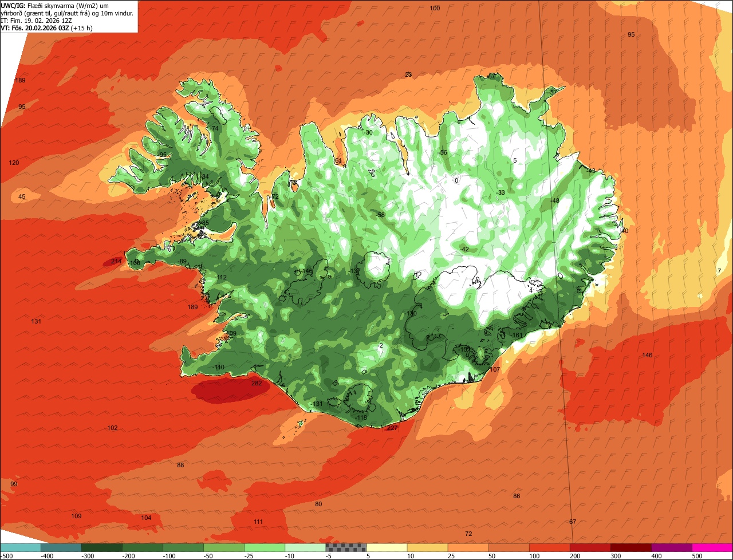Viewport: 733px width, 560px height.
Task: Click the map value -161 near southeast coast
Action: 517,335
